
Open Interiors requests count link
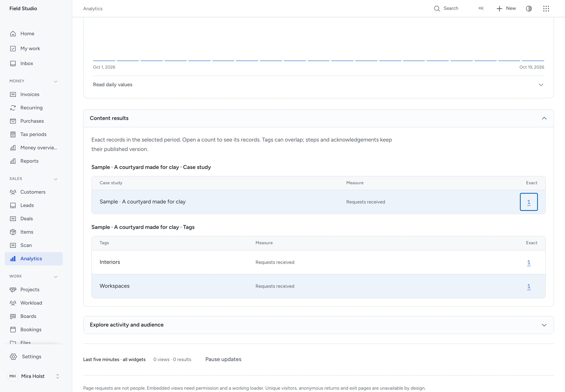[x=529, y=262]
